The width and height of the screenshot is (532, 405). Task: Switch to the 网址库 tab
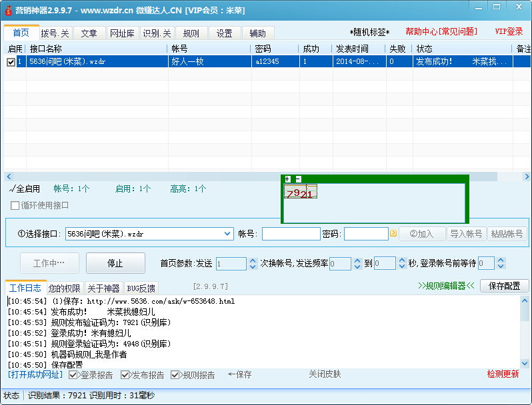coord(122,33)
